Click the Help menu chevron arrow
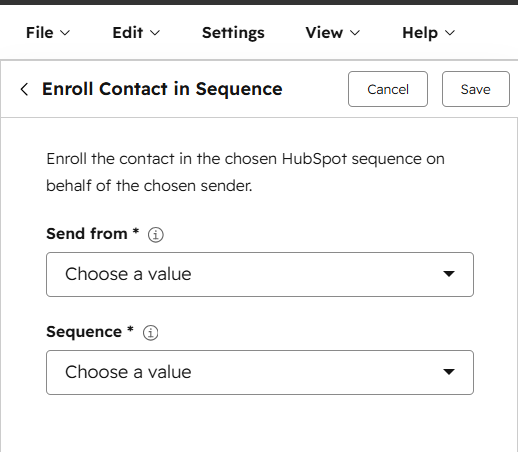The image size is (518, 452). (x=450, y=33)
